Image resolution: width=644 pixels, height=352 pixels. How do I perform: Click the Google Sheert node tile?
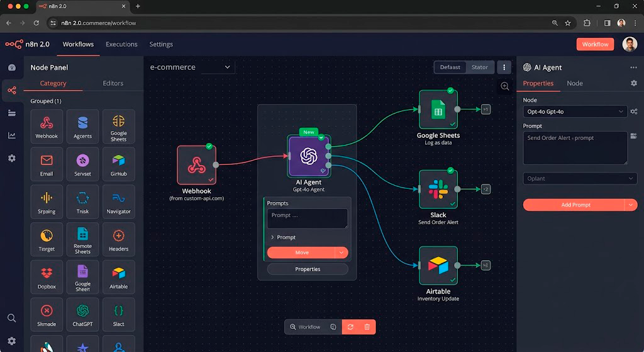[82, 276]
